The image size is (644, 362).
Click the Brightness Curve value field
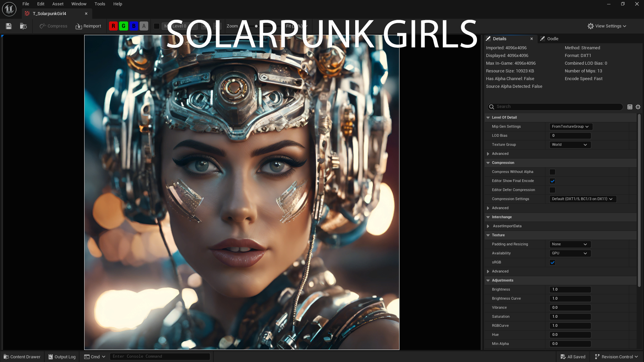point(570,299)
